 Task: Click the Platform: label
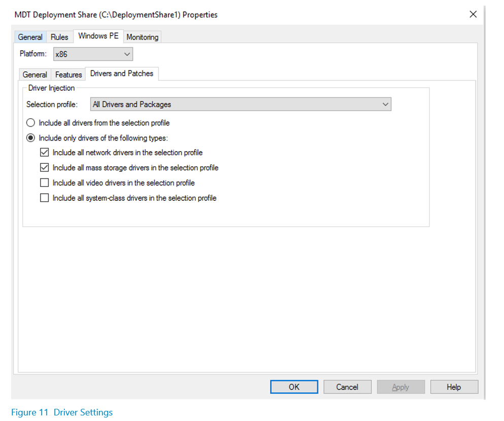33,54
